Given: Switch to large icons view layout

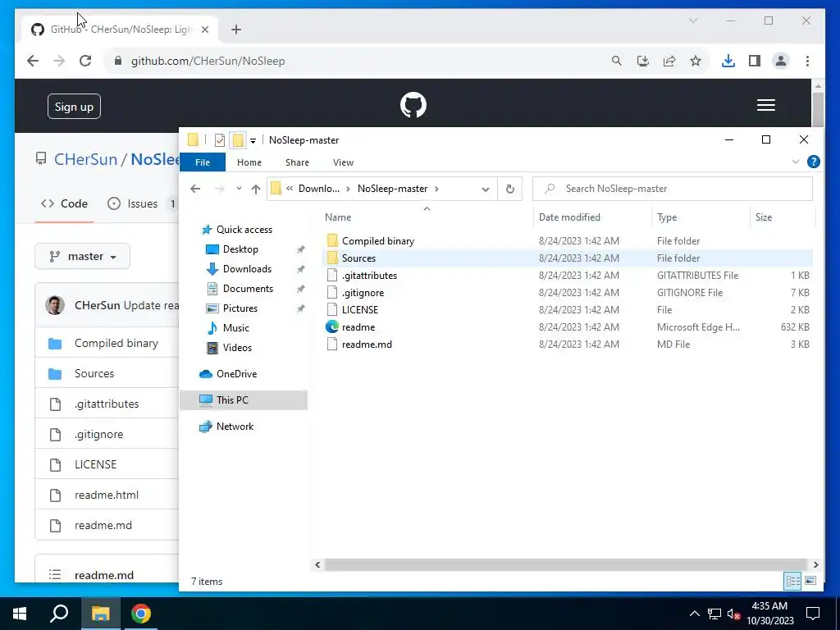Looking at the screenshot, I should [x=810, y=581].
